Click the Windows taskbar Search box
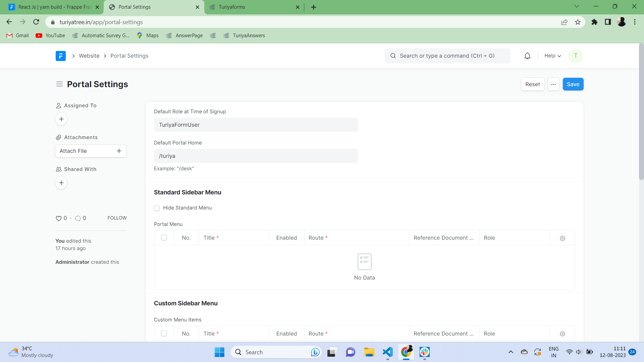This screenshot has width=644, height=362. (x=276, y=352)
